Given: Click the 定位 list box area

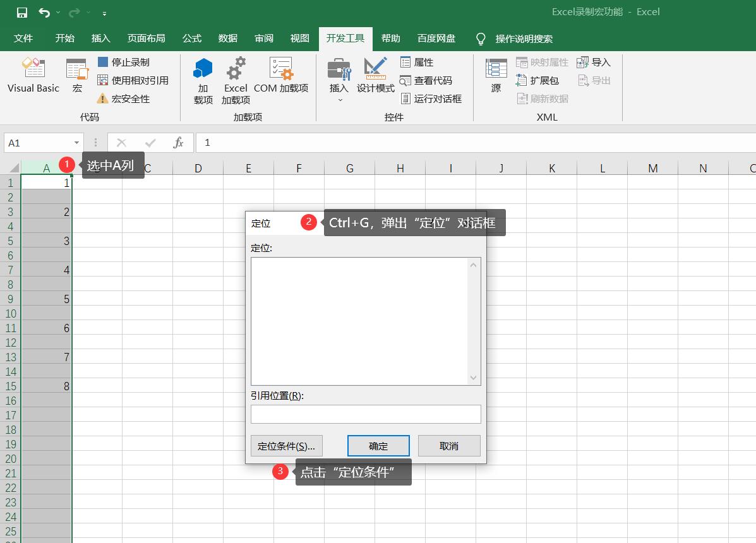Looking at the screenshot, I should pos(359,321).
